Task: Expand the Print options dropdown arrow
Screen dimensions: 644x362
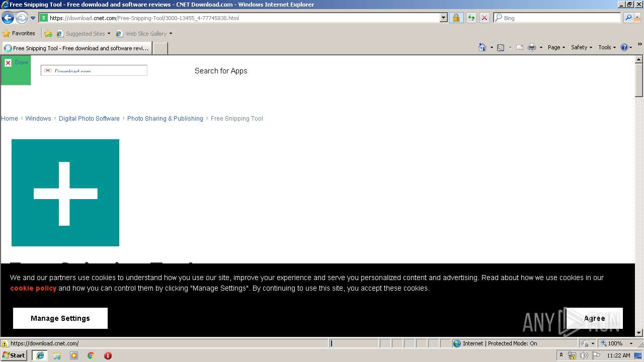Action: coord(541,47)
